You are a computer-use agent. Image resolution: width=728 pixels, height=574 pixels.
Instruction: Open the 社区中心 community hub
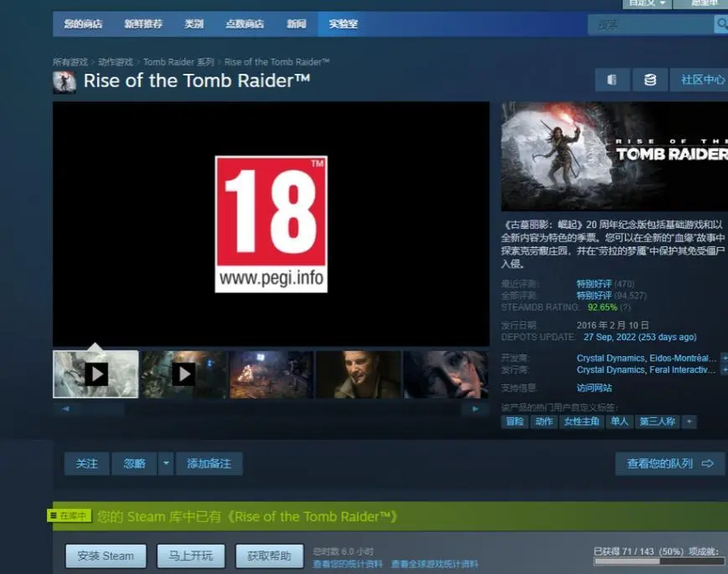[700, 80]
